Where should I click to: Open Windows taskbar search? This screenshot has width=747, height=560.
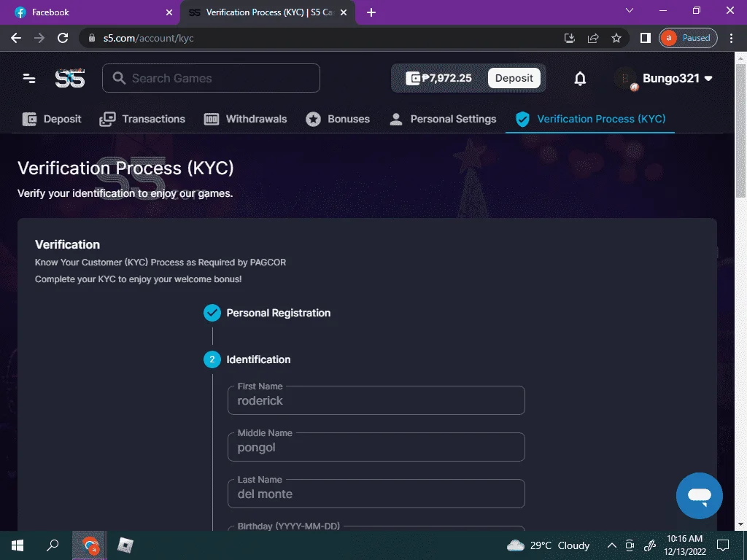53,545
